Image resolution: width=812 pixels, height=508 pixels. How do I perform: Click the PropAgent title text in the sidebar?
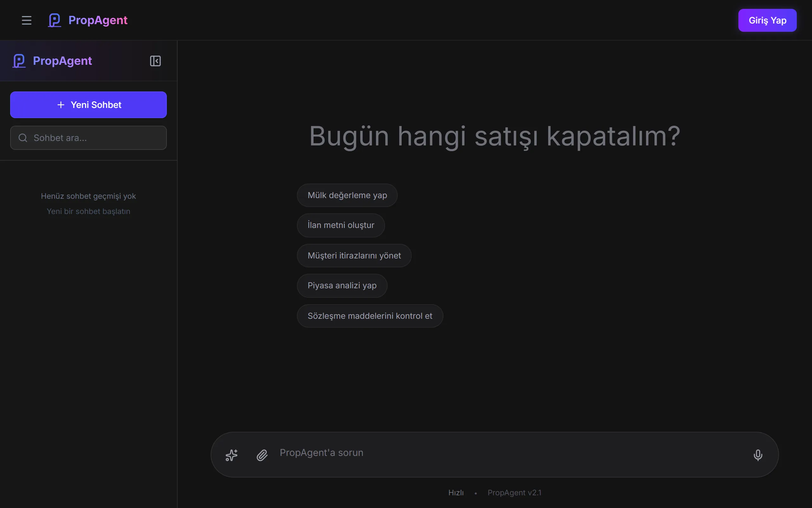click(x=62, y=61)
